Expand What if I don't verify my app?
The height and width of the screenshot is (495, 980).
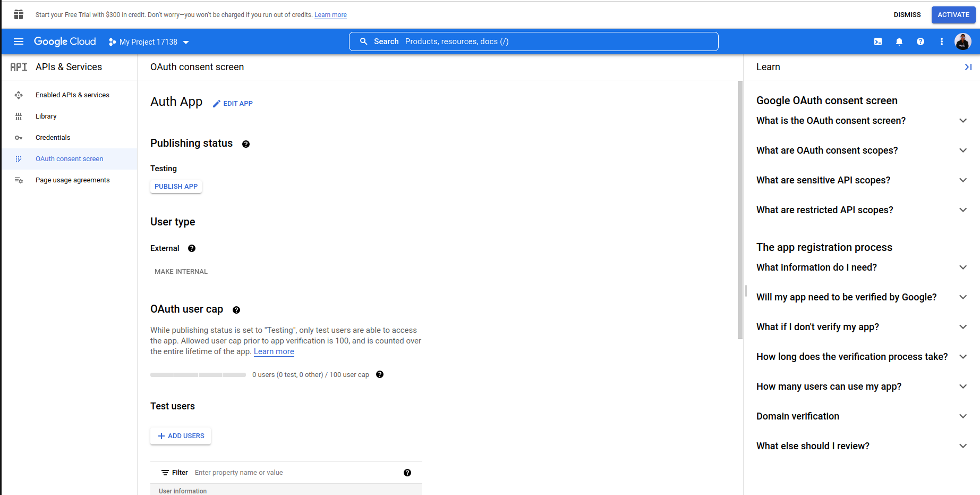[862, 327]
